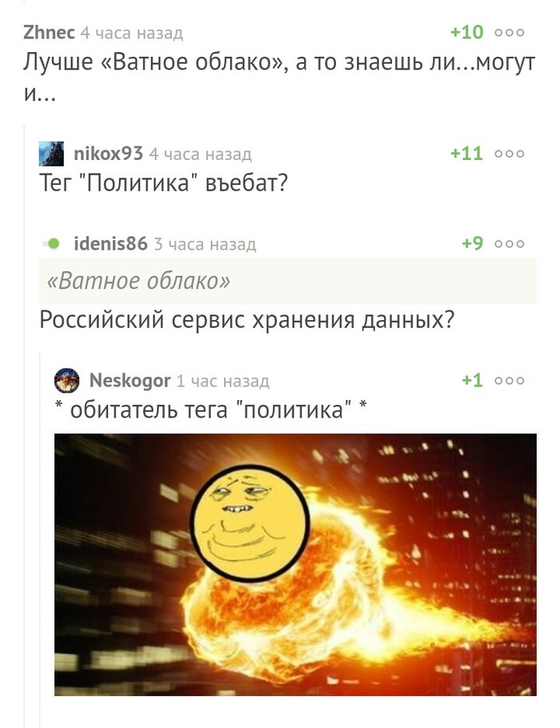Open the three-dot menu on Zhnec's comment
The width and height of the screenshot is (560, 728).
[510, 33]
